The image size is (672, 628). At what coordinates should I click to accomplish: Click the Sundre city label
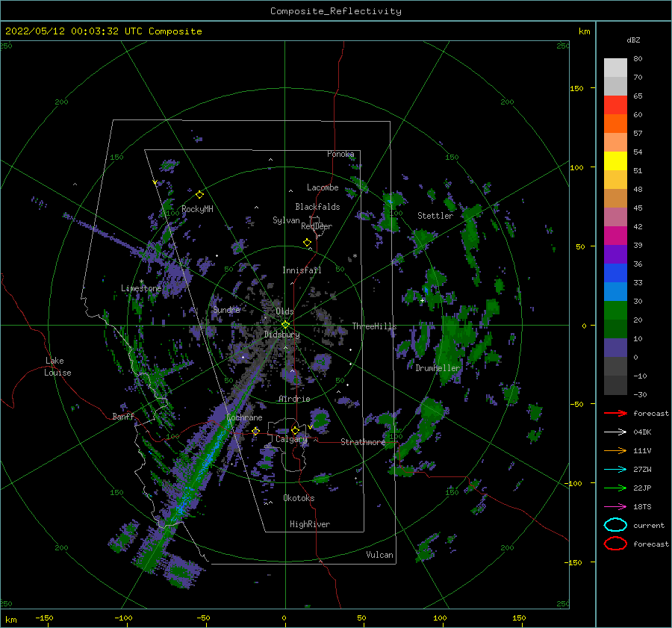click(226, 309)
